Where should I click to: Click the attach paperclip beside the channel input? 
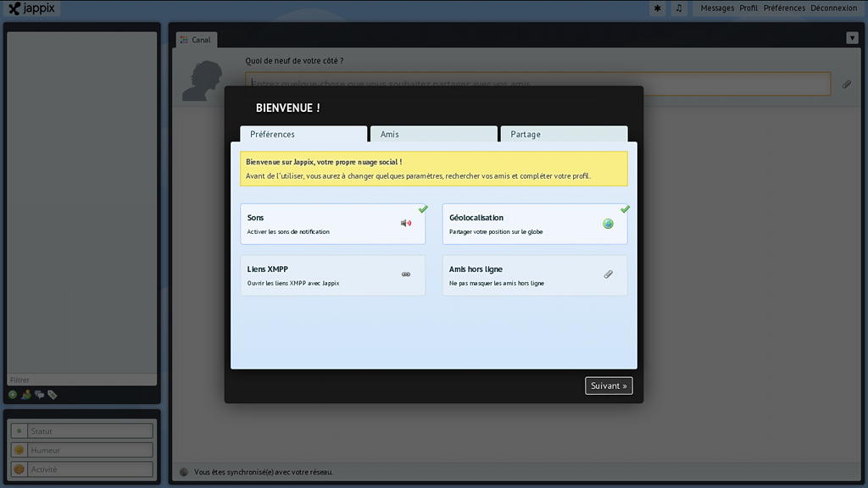(847, 84)
